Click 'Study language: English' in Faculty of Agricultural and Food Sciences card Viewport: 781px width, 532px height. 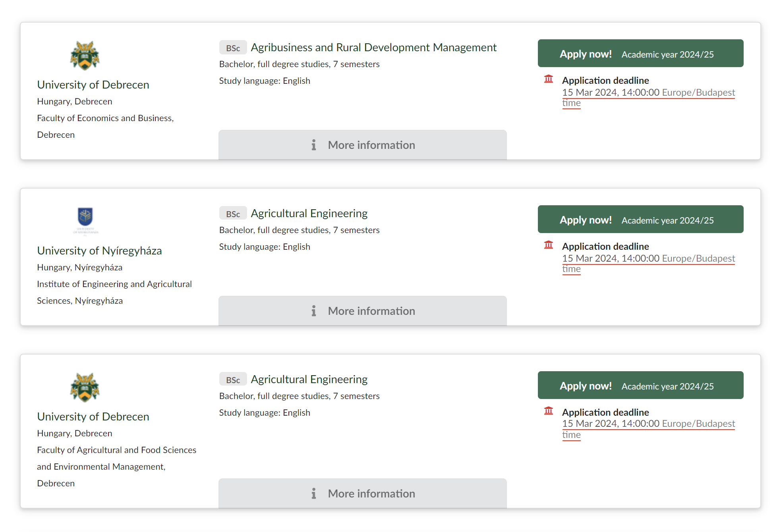click(x=265, y=412)
